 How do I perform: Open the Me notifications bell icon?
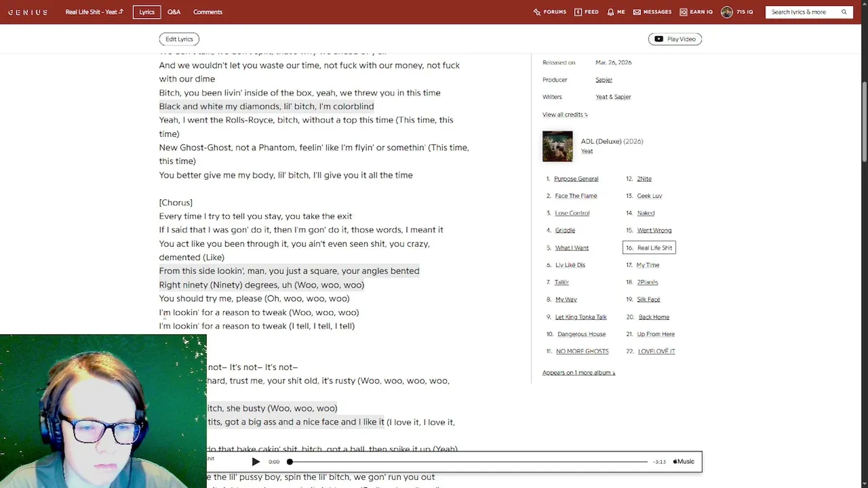coord(610,12)
